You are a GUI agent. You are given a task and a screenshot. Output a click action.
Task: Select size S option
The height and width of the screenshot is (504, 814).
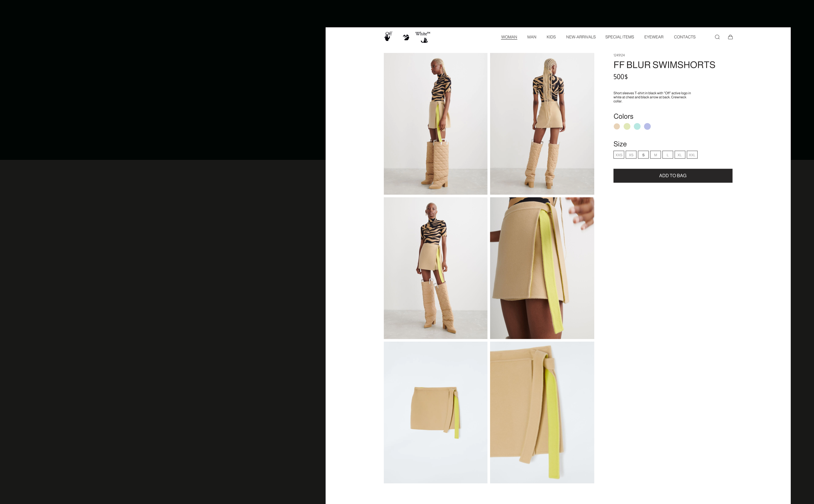[x=643, y=155]
